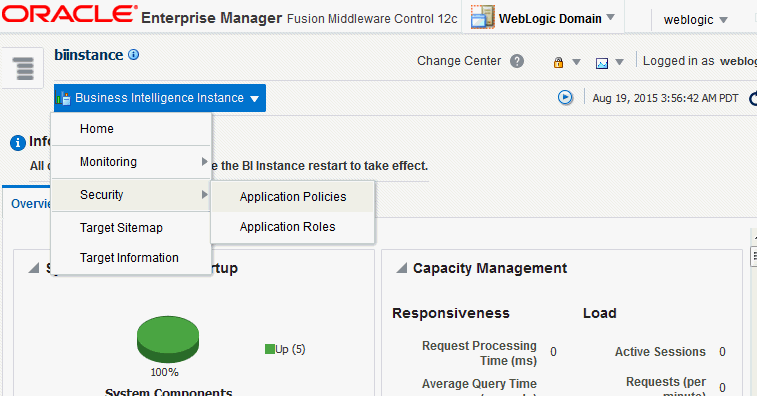Click the Capacity Management heading text
This screenshot has height=396, width=757.
tap(490, 268)
